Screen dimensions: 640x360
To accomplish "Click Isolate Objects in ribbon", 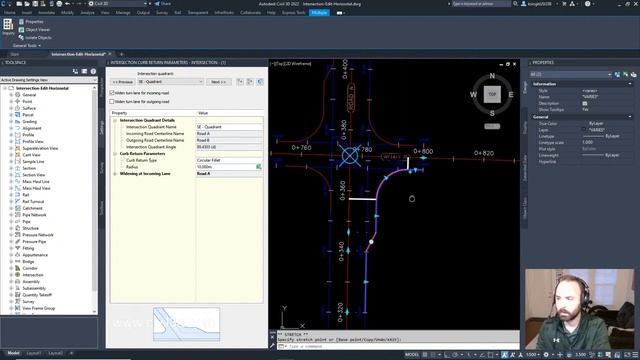I will pyautogui.click(x=35, y=37).
